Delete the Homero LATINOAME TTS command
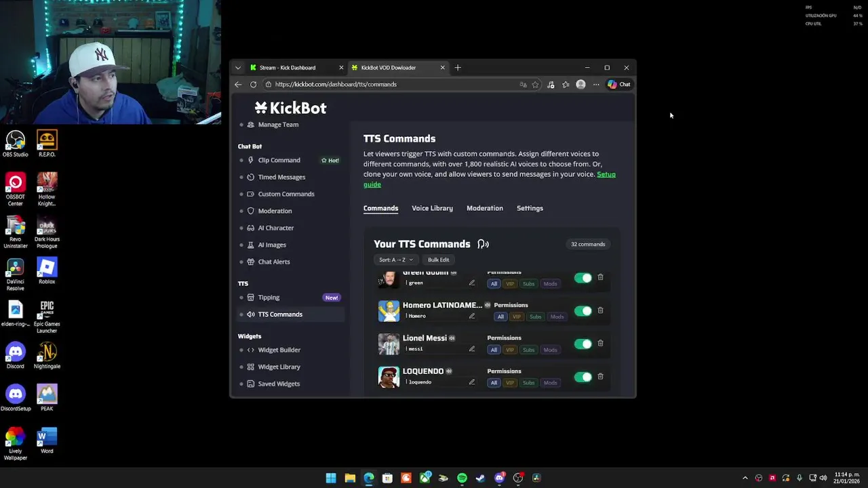Viewport: 868px width, 488px height. [600, 310]
